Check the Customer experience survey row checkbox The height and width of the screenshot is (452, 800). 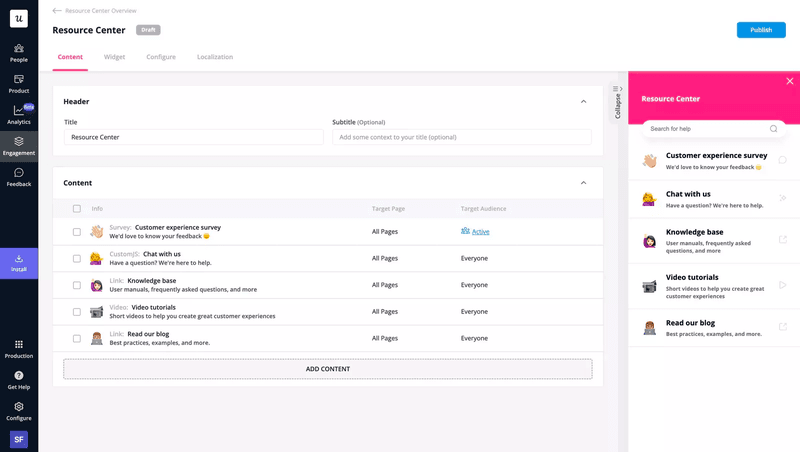77,232
